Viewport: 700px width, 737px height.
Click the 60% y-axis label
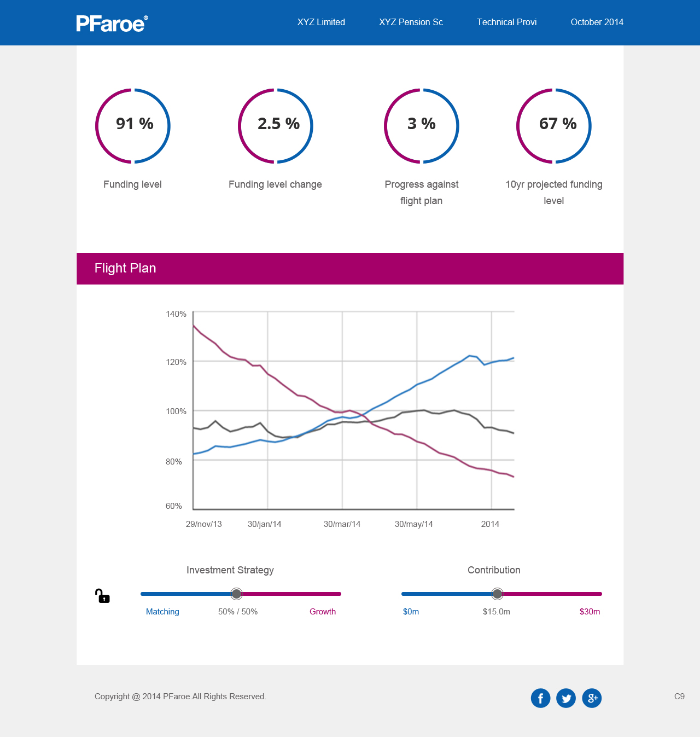click(174, 506)
